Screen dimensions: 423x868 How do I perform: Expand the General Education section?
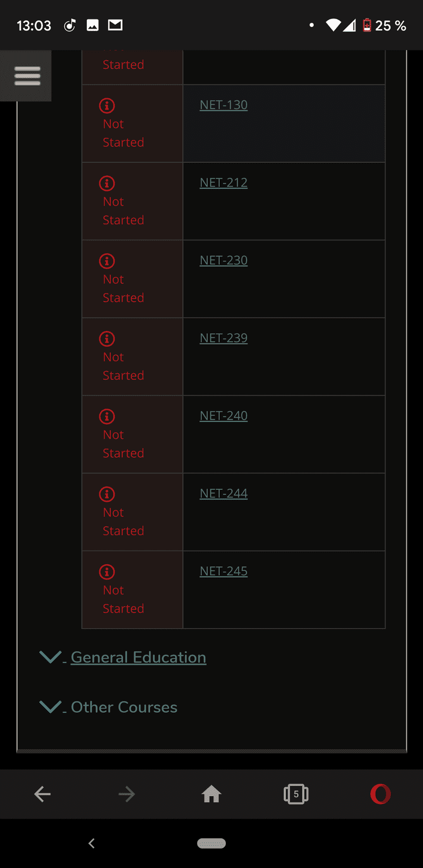(138, 658)
